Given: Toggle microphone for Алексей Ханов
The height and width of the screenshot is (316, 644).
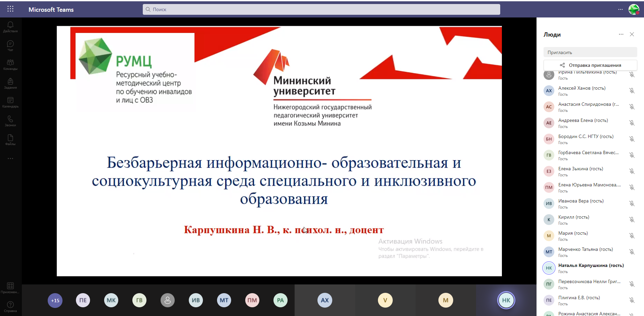Looking at the screenshot, I should (x=632, y=91).
